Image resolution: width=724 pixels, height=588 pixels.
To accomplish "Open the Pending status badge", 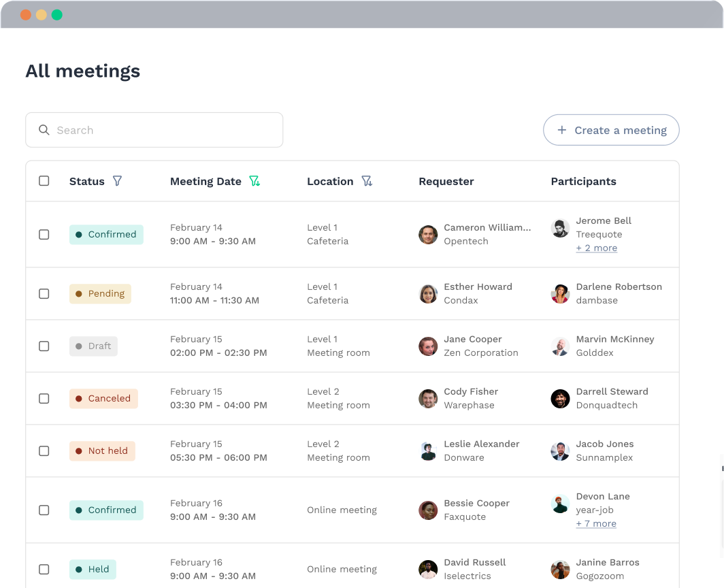I will pyautogui.click(x=100, y=293).
